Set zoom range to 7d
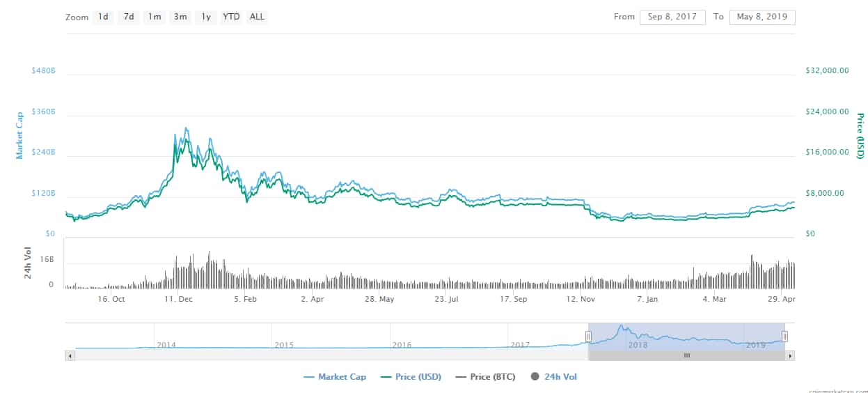 point(129,17)
